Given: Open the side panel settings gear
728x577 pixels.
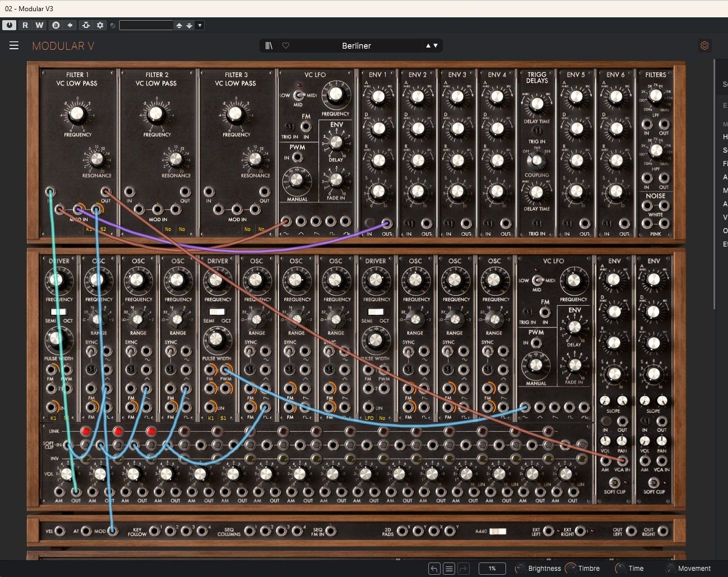Looking at the screenshot, I should click(x=705, y=46).
